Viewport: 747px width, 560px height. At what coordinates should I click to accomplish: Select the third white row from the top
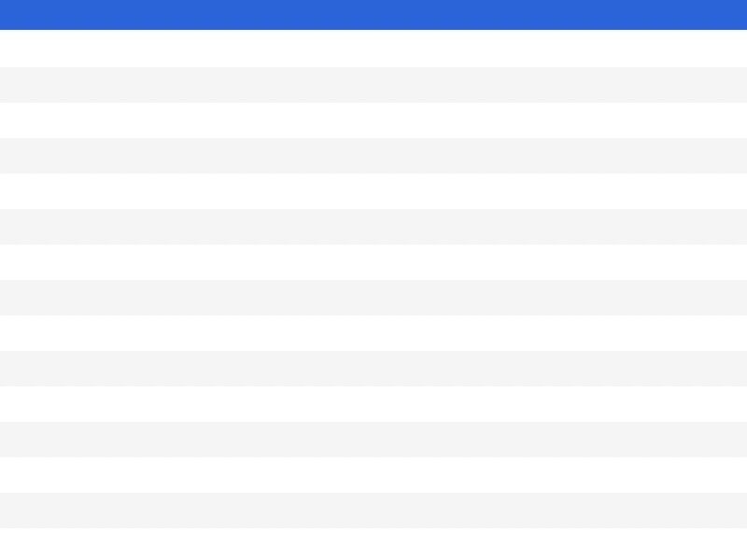click(x=373, y=190)
